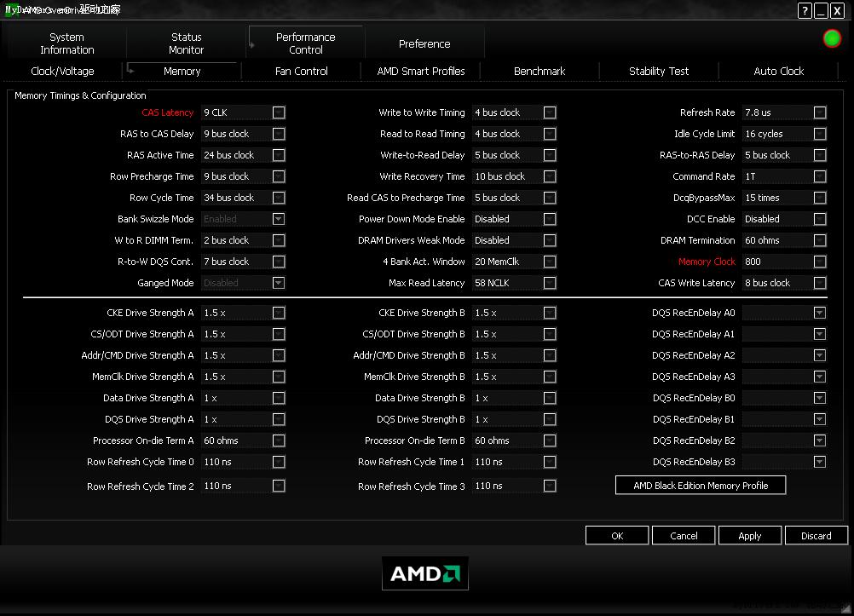Expand the Row Cycle Time dropdown
Screen dimensions: 854x616
click(279, 198)
